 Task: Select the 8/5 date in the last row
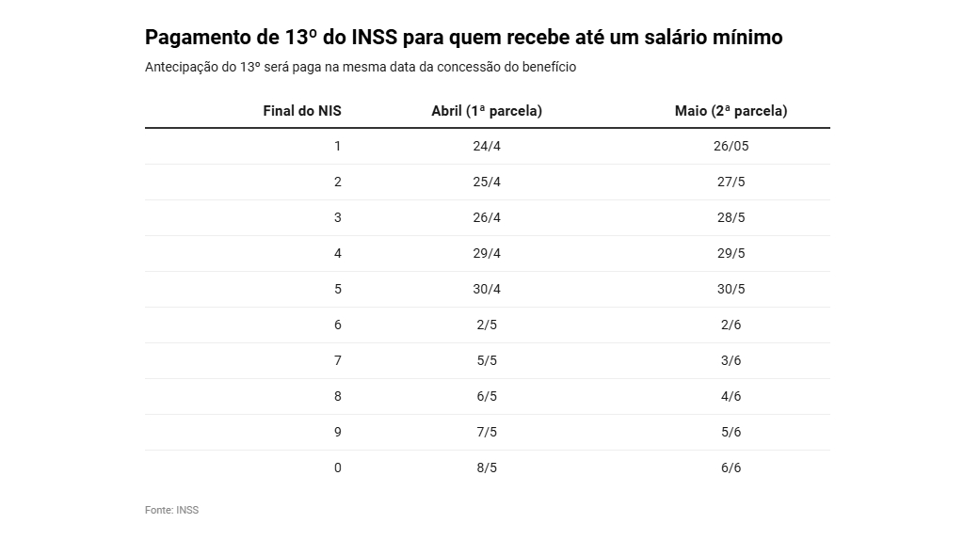pos(487,468)
